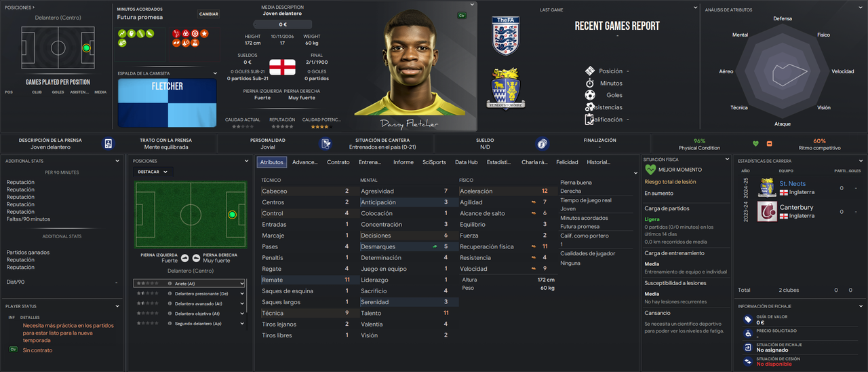Click the left foot boot icon
This screenshot has height=372, width=868.
point(184,258)
